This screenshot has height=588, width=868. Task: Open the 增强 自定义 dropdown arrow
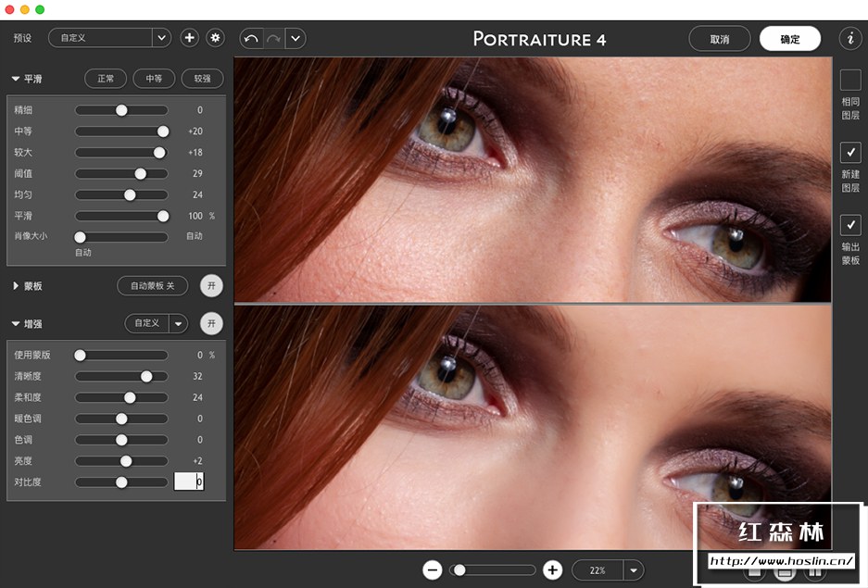(178, 323)
